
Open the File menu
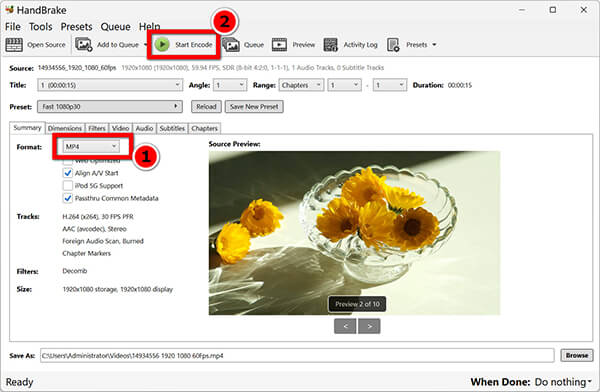(x=13, y=27)
